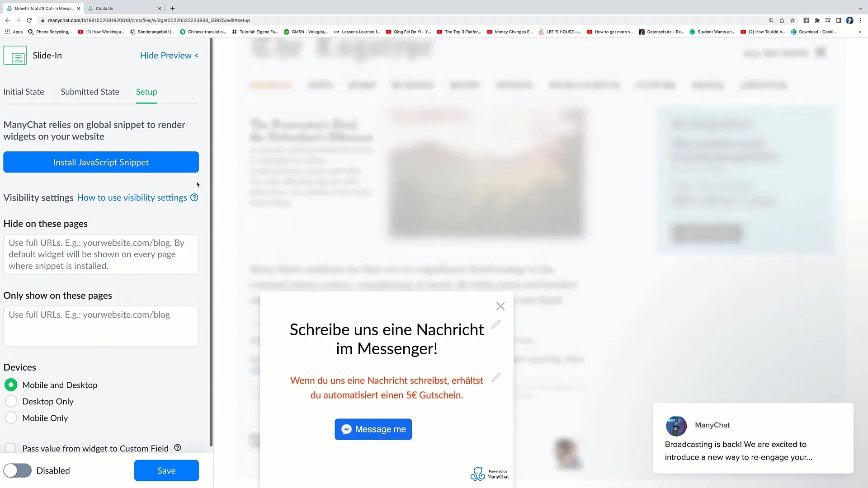The width and height of the screenshot is (868, 488).
Task: Switch to the Initial State tab
Action: point(24,92)
